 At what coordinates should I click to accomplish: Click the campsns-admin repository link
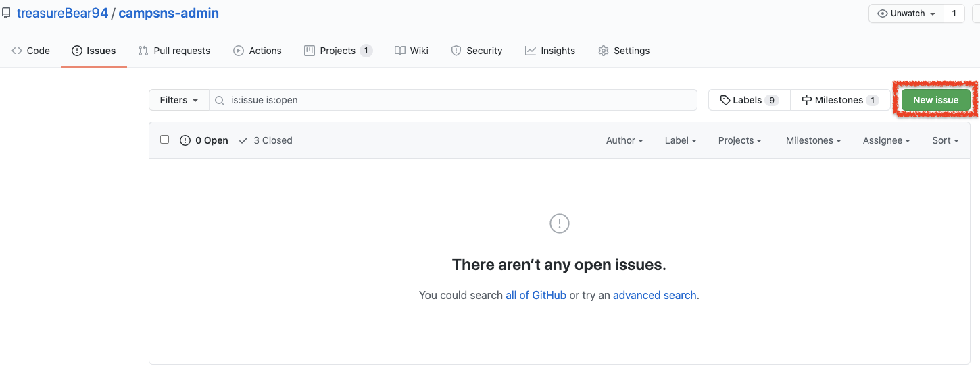(x=168, y=13)
